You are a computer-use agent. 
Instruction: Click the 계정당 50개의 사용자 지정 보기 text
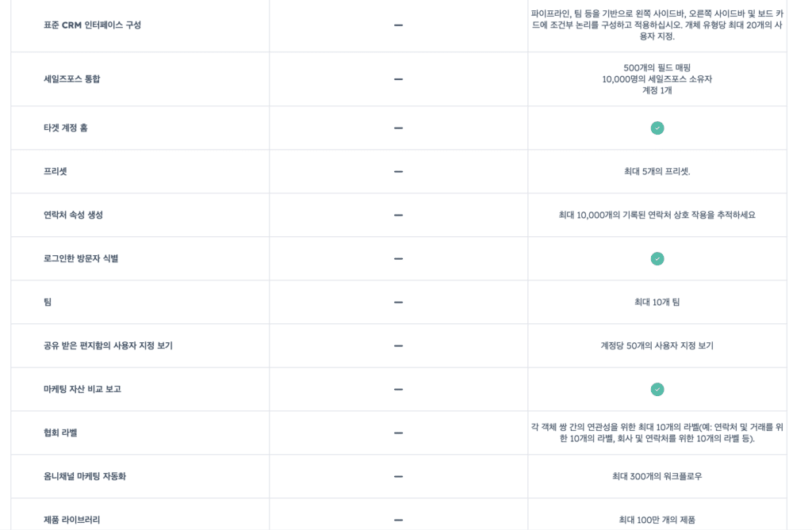(657, 345)
